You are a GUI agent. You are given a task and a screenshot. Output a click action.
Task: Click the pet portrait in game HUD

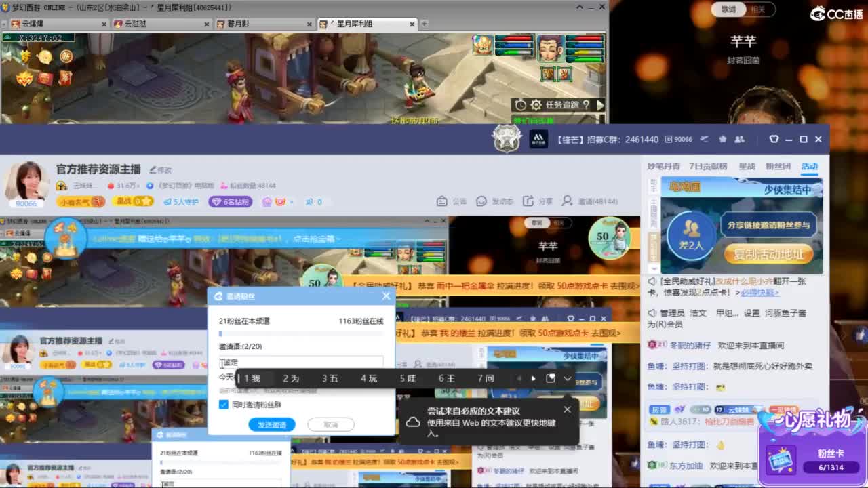pos(483,45)
